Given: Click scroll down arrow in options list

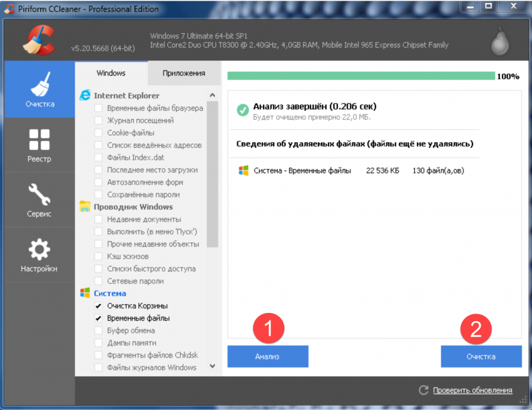Looking at the screenshot, I should pos(212,366).
